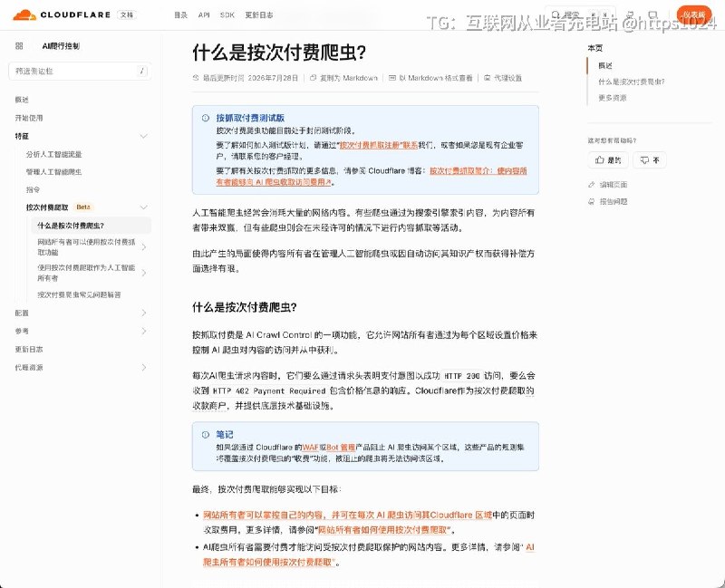Open 指令 in the sidebar
The image size is (725, 588).
click(33, 189)
